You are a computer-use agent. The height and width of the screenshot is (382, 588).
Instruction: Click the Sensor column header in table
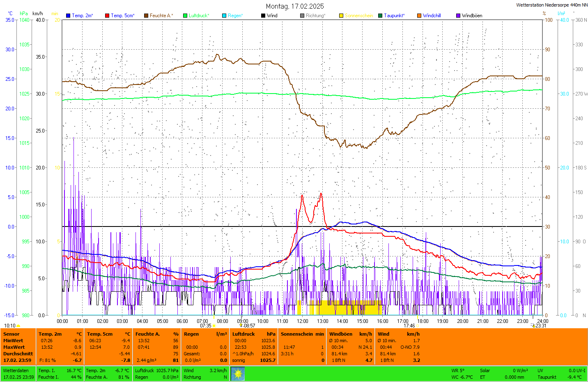tap(11, 334)
